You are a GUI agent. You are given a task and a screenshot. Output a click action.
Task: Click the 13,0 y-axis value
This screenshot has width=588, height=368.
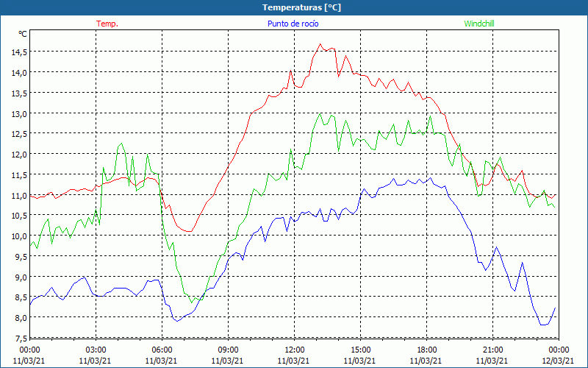(19, 114)
